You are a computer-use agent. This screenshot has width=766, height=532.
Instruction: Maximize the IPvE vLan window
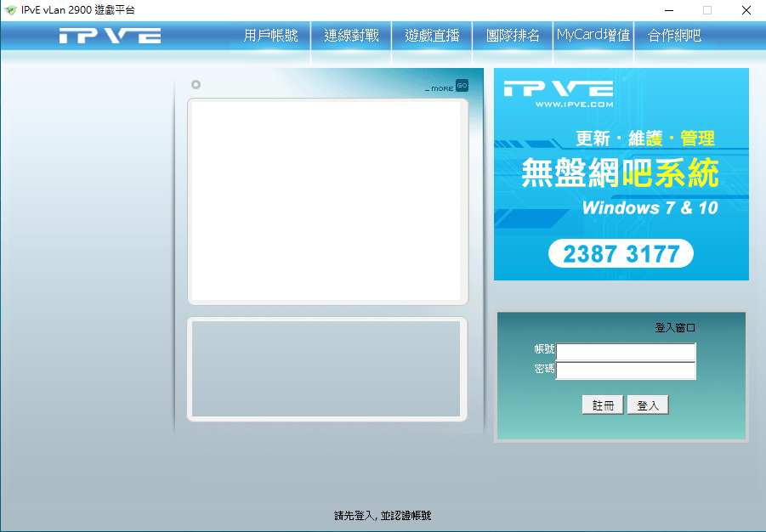point(706,10)
